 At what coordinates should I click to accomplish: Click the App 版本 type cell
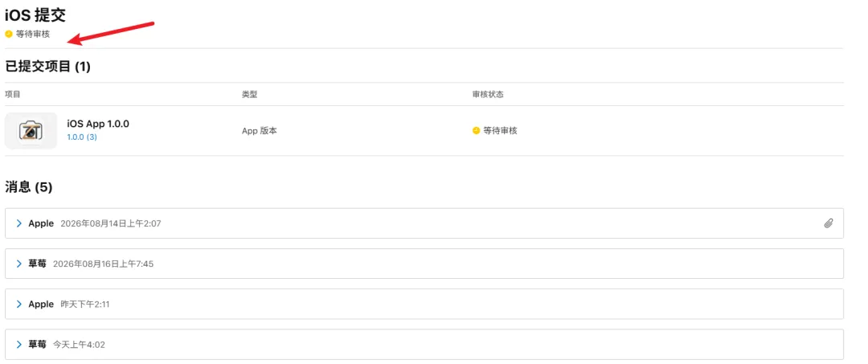tap(259, 130)
